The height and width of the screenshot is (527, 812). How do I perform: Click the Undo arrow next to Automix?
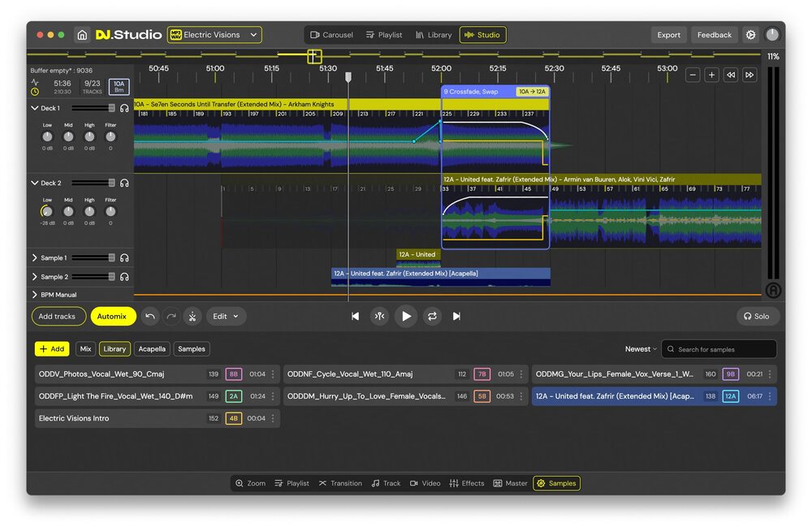(x=150, y=316)
